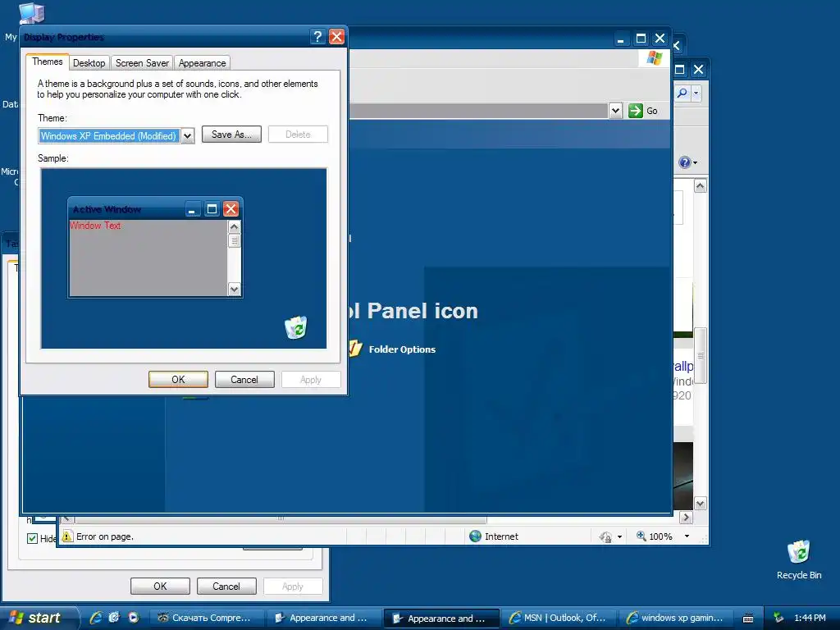Click Cancel in Display Properties
Image resolution: width=840 pixels, height=630 pixels.
click(244, 379)
